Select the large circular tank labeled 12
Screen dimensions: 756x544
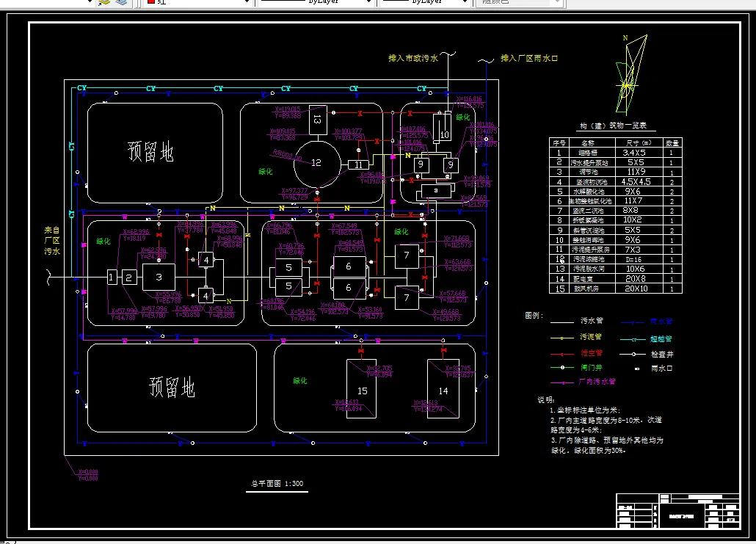coord(316,163)
